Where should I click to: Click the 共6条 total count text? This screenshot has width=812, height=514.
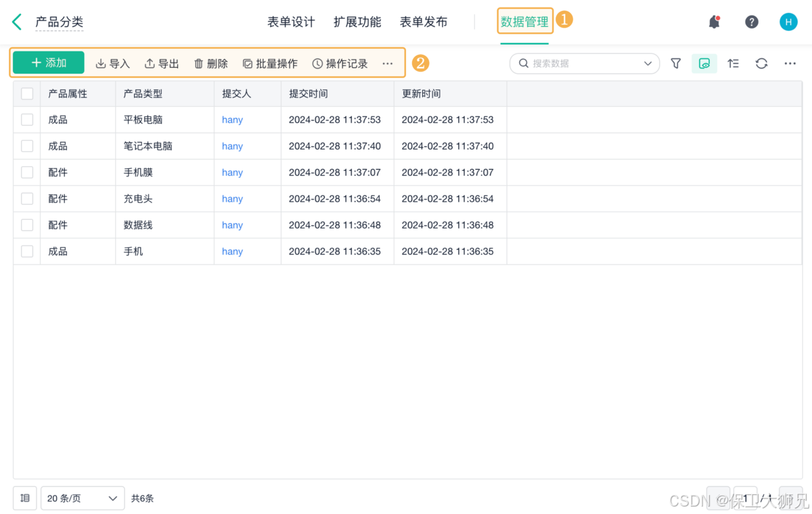point(143,498)
